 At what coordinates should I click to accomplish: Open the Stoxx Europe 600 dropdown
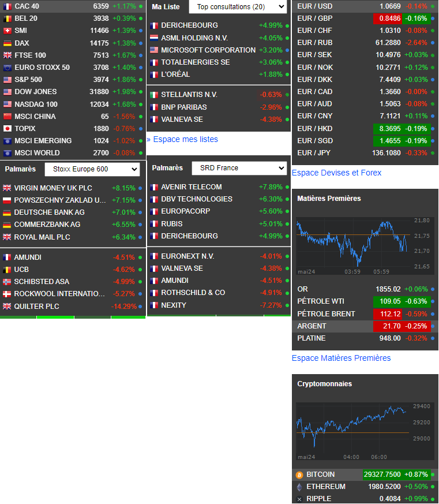coord(92,169)
